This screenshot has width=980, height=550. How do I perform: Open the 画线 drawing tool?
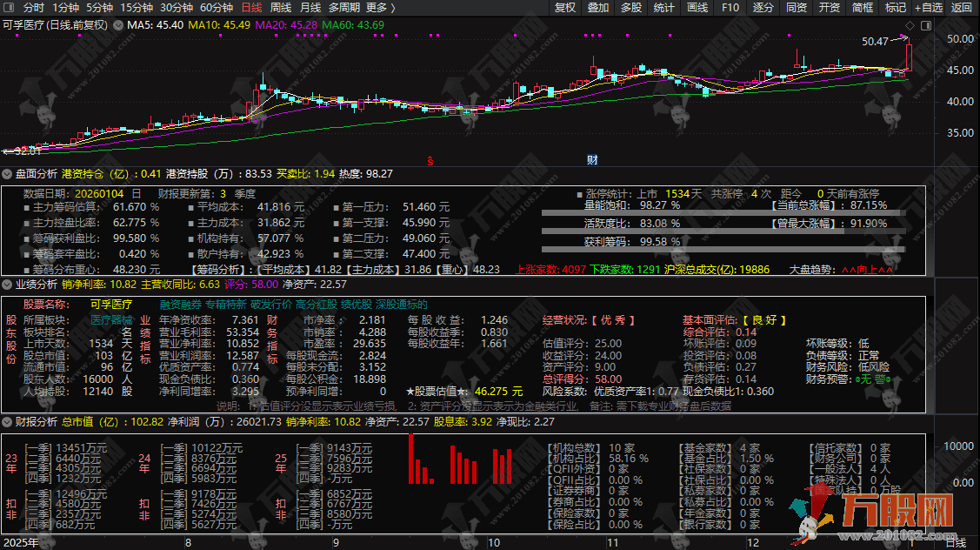pyautogui.click(x=697, y=8)
